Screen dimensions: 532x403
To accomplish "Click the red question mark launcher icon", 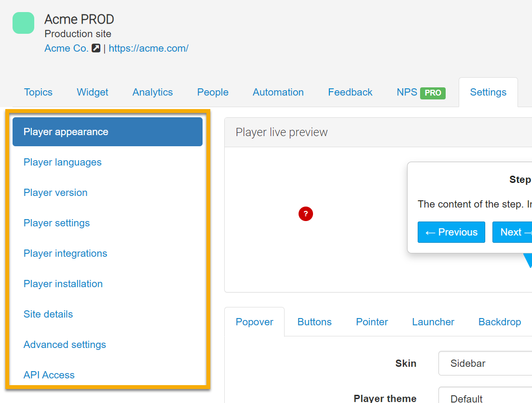I will tap(306, 213).
